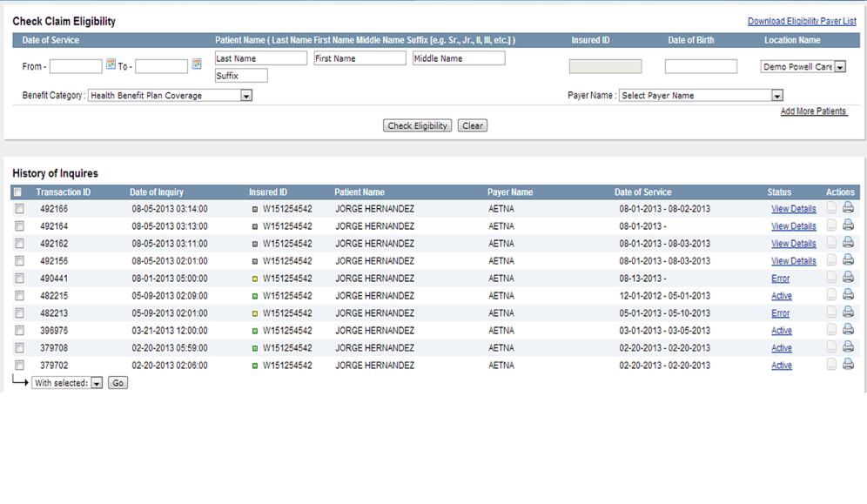Click the Last Name input field
The height and width of the screenshot is (504, 867).
260,57
